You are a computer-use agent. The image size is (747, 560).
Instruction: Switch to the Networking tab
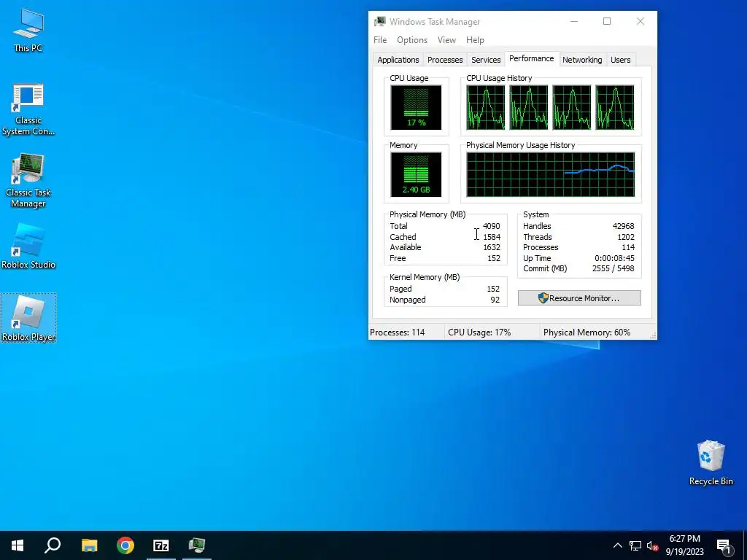pyautogui.click(x=581, y=60)
